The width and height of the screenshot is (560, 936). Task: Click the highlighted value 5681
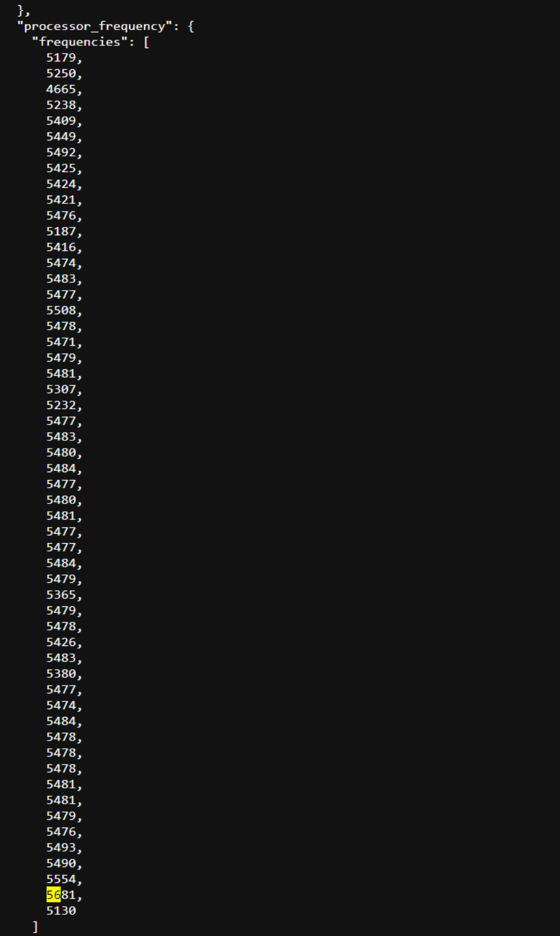pyautogui.click(x=61, y=895)
